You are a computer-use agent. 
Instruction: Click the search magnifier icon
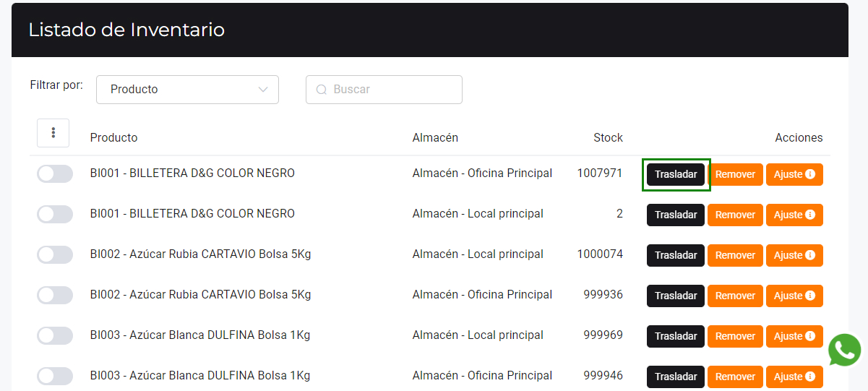[x=322, y=90]
